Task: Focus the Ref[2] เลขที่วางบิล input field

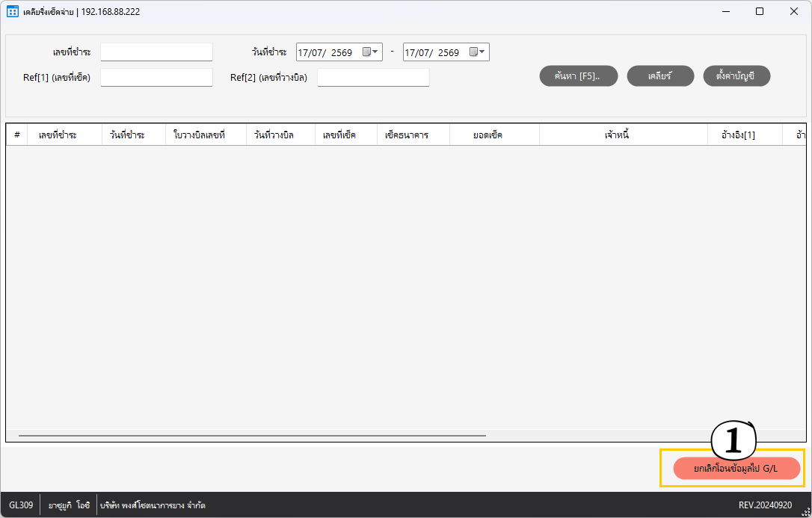Action: point(373,77)
